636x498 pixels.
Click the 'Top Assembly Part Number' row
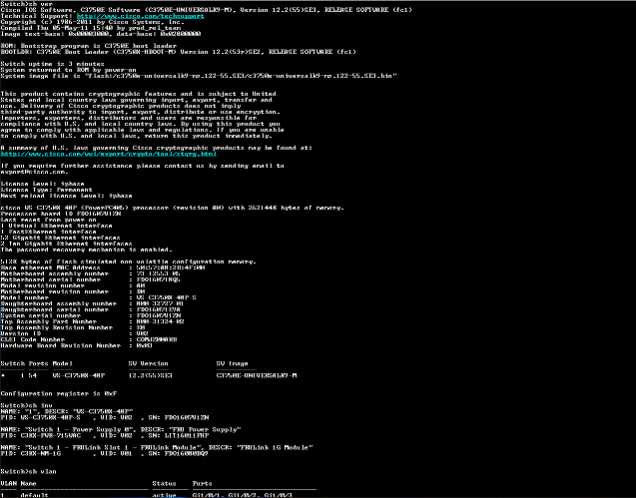pyautogui.click(x=92, y=322)
